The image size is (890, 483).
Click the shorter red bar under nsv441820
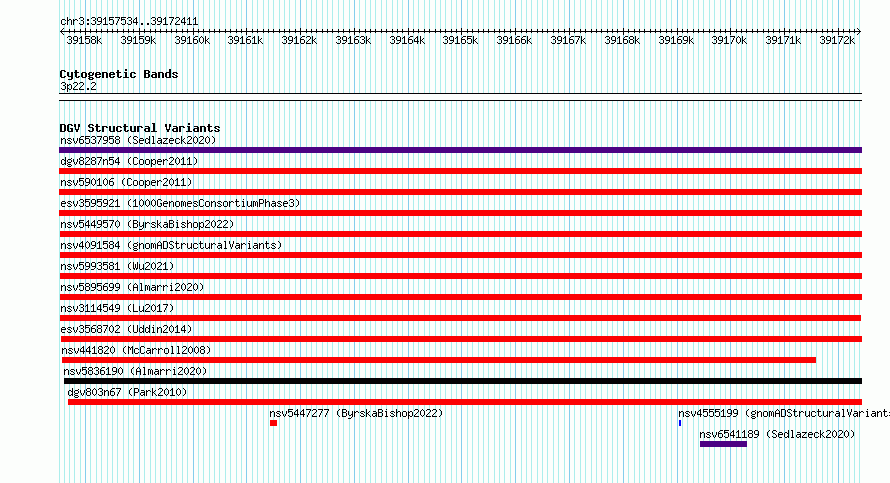439,360
